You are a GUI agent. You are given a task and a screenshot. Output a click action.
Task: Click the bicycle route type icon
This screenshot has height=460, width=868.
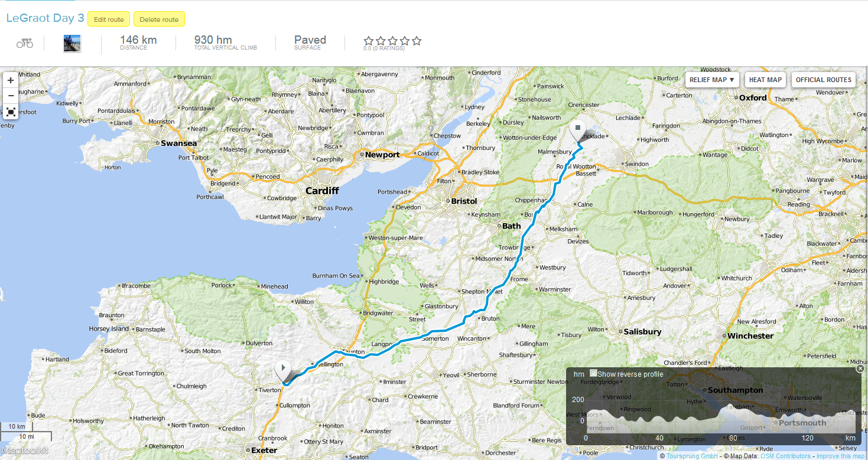tap(25, 43)
